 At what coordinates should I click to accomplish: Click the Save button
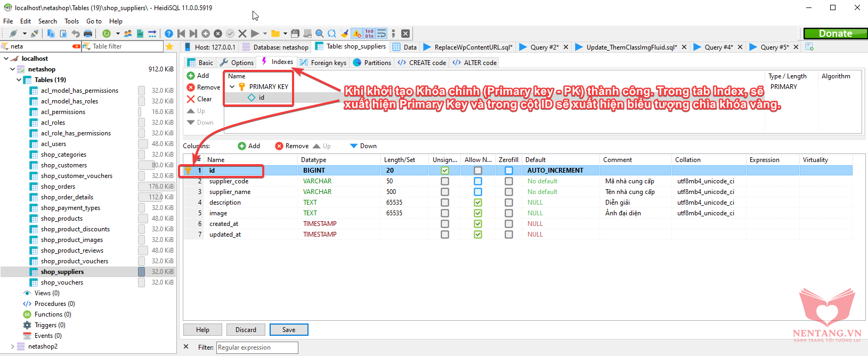(x=289, y=330)
